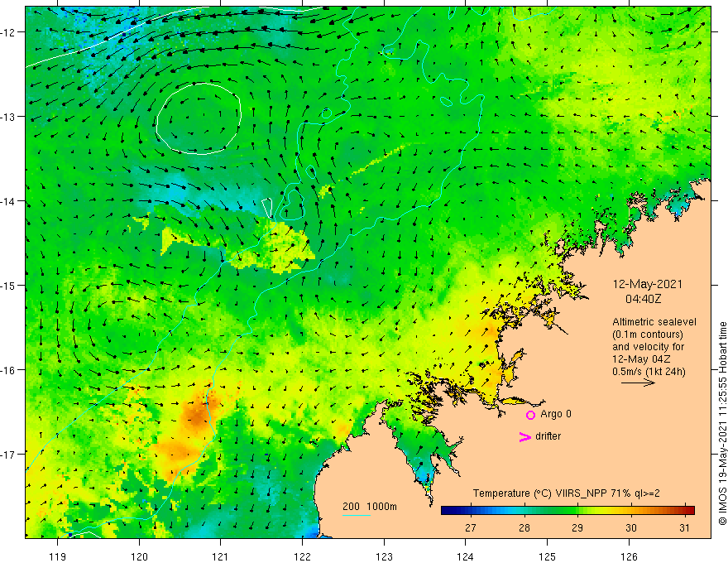
Task: Click the '0.5m/s (1kt 24h)' label
Action: click(649, 372)
